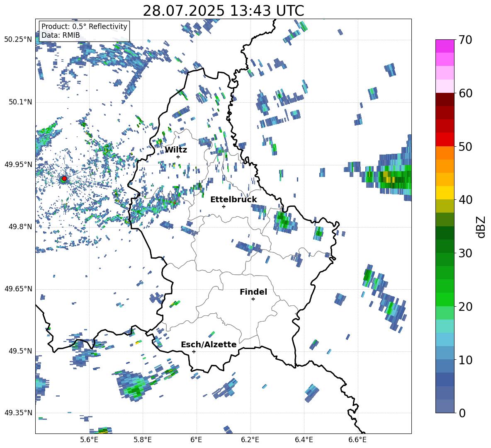491x448 pixels.
Task: Click the 49.65°N latitude label
Action: pos(18,288)
